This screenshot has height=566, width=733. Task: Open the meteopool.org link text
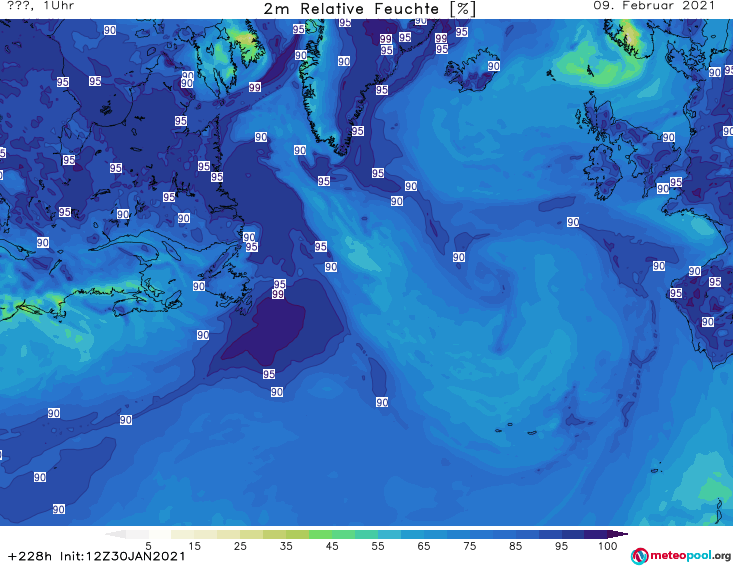pyautogui.click(x=690, y=556)
